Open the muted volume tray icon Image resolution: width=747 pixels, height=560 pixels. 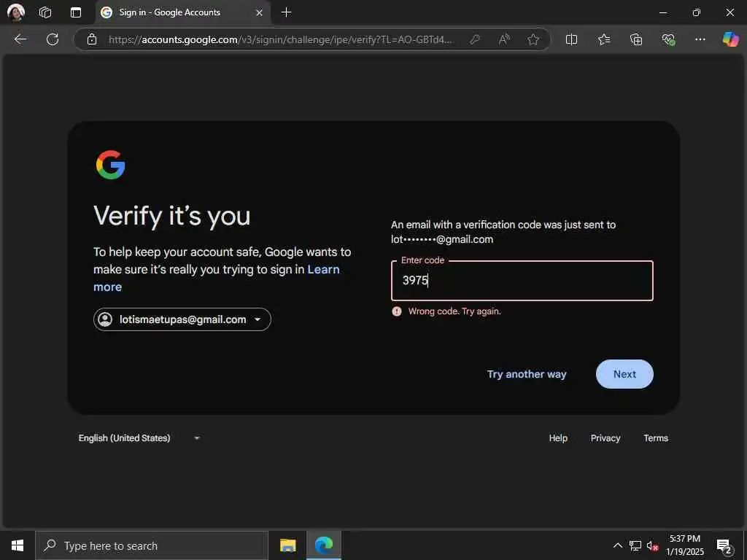653,546
